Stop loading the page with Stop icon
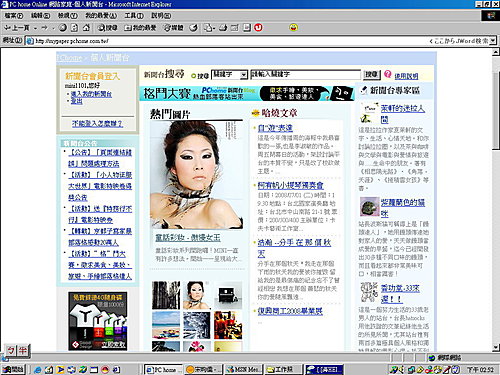 tap(63, 28)
